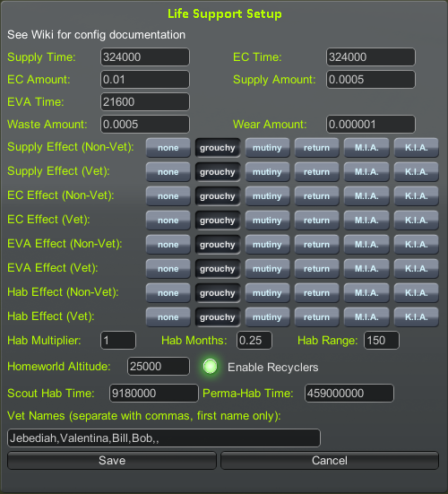This screenshot has width=448, height=494.
Task: Set Supply Effect (Non-Vet) to K.I.A.
Action: [x=417, y=147]
